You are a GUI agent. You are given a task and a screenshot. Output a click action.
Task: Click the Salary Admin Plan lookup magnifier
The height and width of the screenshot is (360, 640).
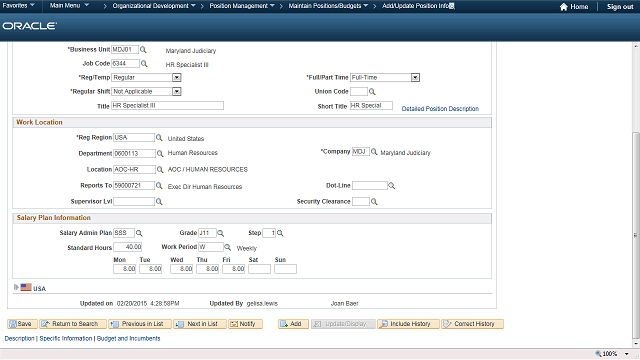coord(139,233)
